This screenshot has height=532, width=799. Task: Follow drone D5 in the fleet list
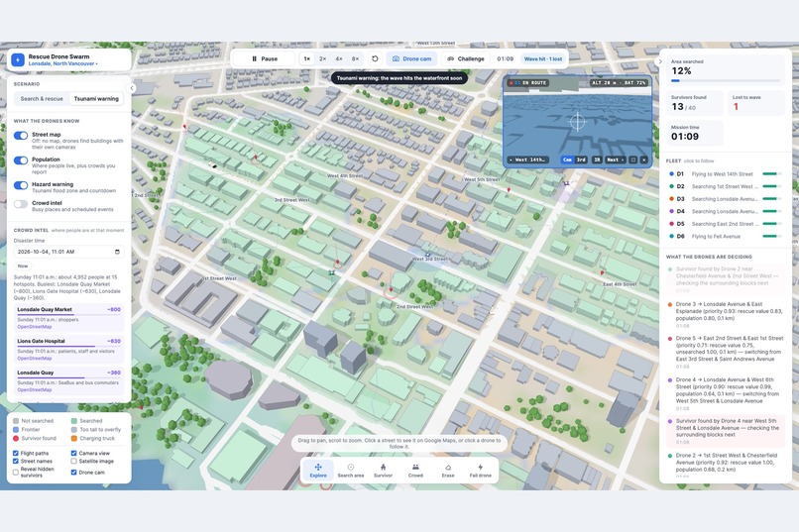click(x=725, y=224)
